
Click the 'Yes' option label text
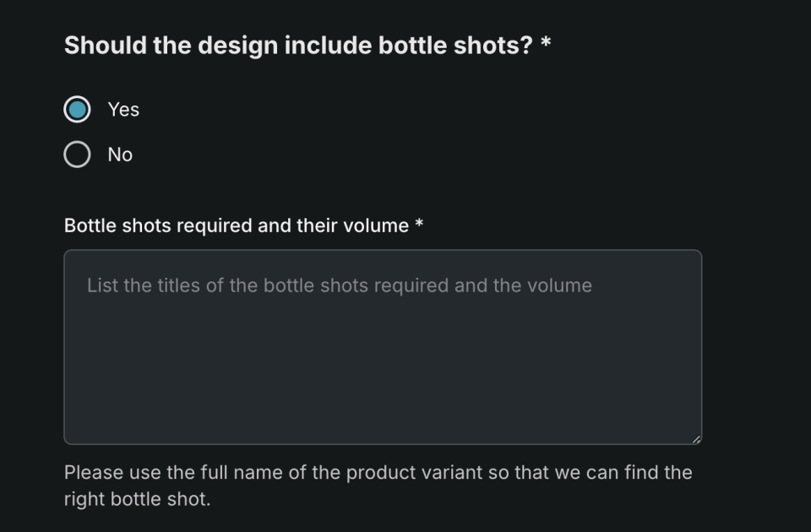click(x=123, y=110)
